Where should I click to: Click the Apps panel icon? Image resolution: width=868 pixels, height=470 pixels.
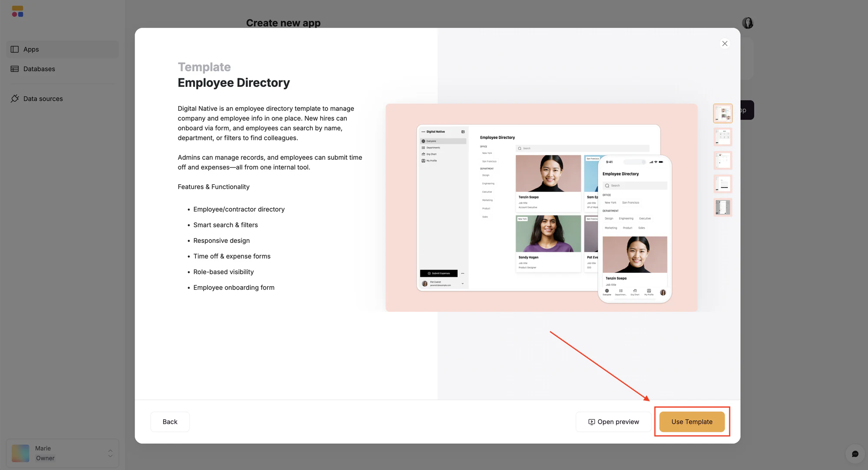[x=15, y=50]
